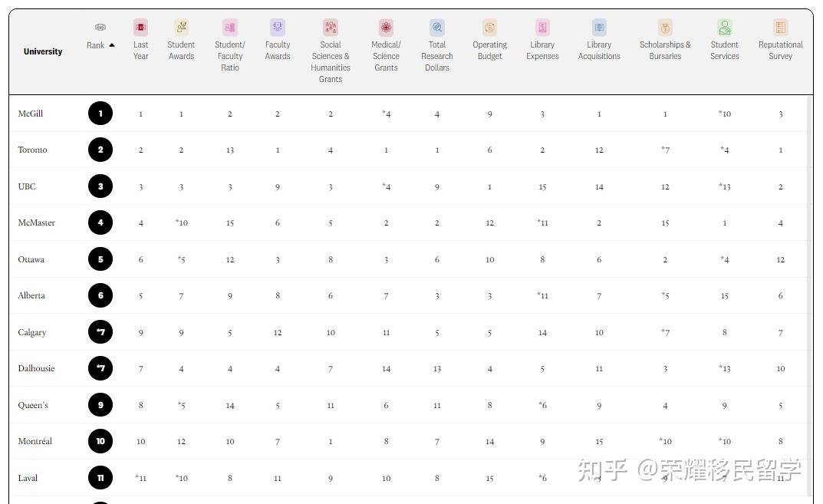This screenshot has height=504, width=823.
Task: Click Alberta's rank 6 badge
Action: (100, 295)
